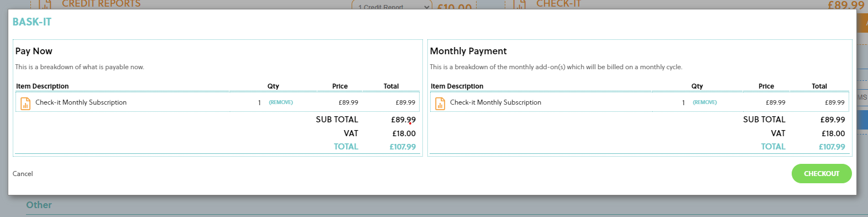The height and width of the screenshot is (217, 868).
Task: Click the document icon in Pay Now row
Action: [25, 104]
